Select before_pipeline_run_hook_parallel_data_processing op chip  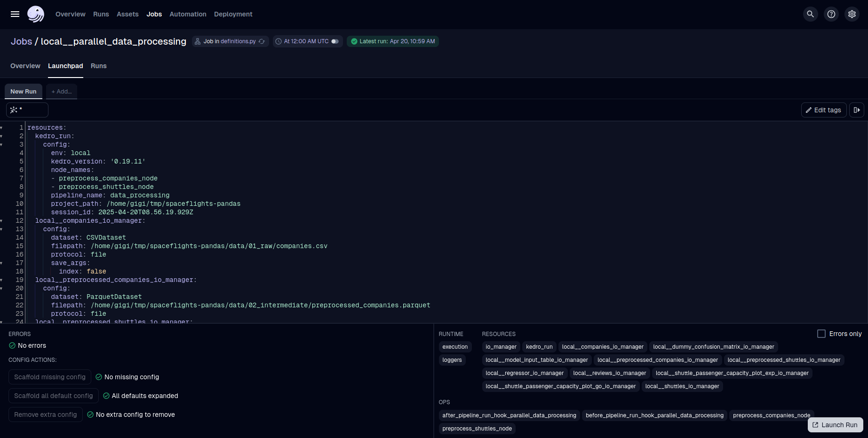coord(655,415)
